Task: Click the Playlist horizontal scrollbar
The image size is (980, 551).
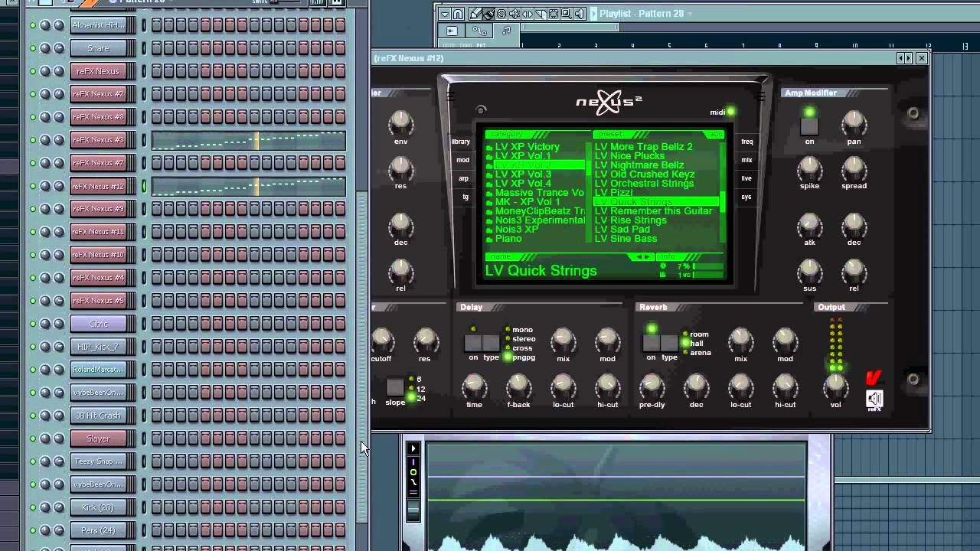Action: tap(570, 28)
